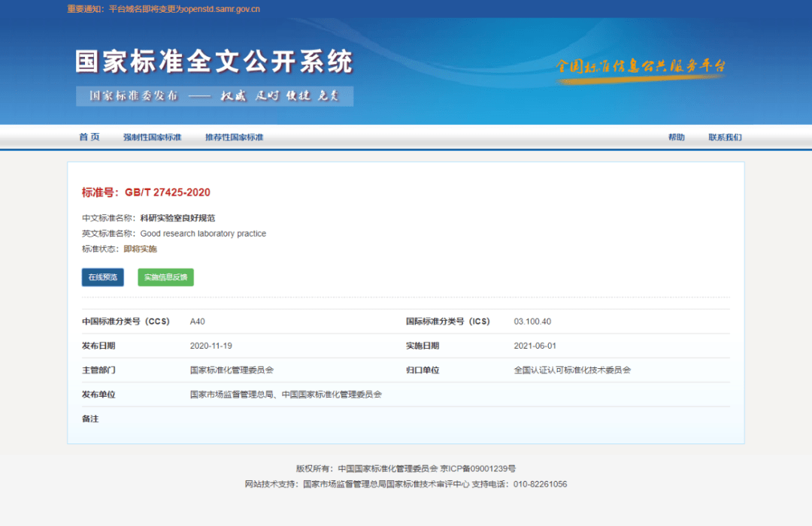Click the implementation date 2021-06-01
The image size is (812, 526).
(x=535, y=346)
